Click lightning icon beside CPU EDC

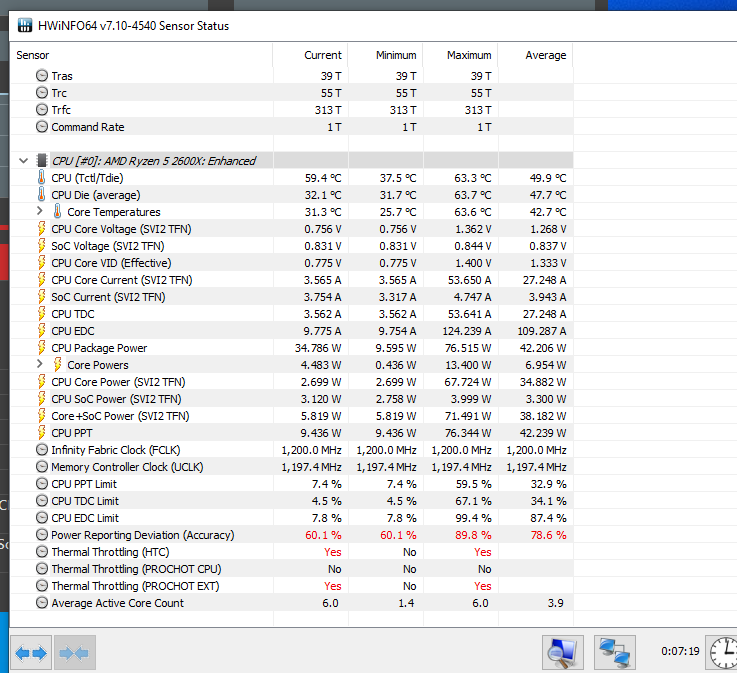click(x=41, y=331)
